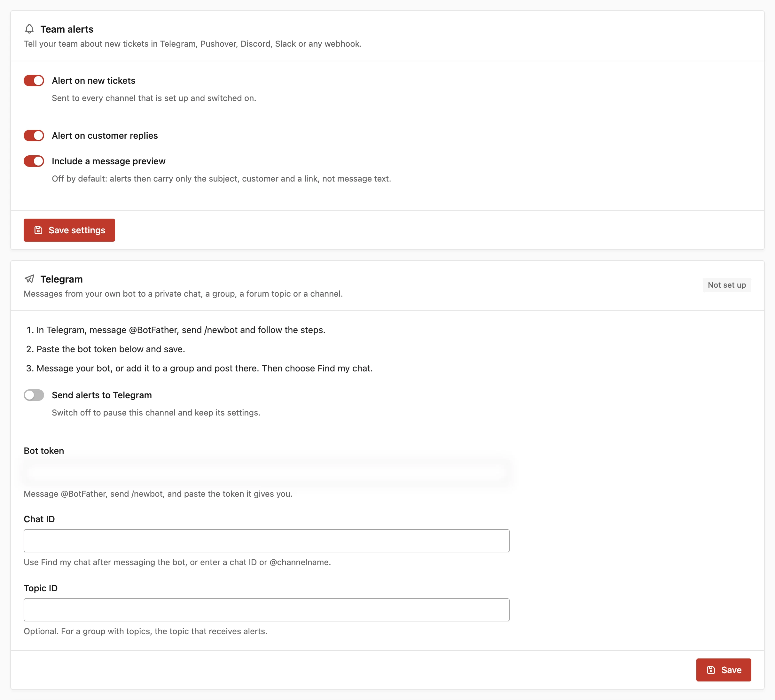Click the Bot token field label
Image resolution: width=775 pixels, height=700 pixels.
[44, 450]
